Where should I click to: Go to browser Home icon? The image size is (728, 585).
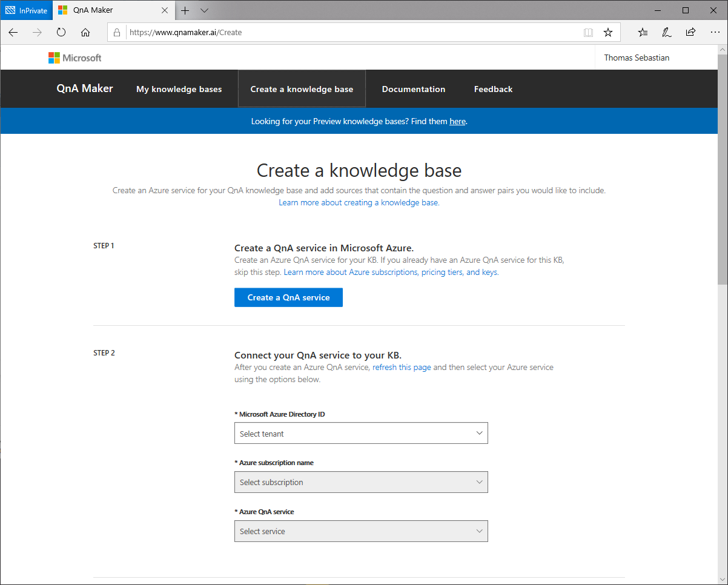click(x=85, y=33)
